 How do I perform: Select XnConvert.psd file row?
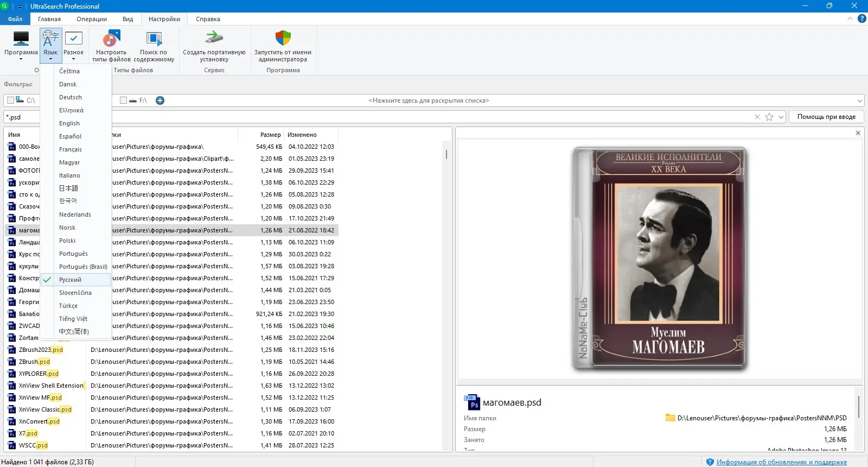click(x=171, y=421)
